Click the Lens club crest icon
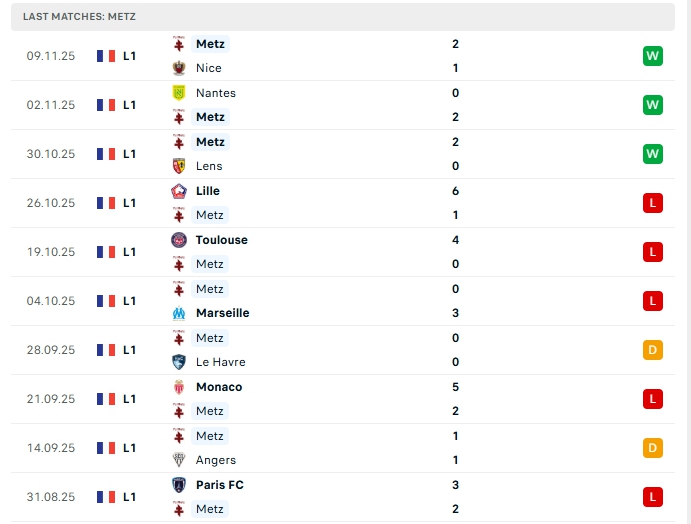This screenshot has height=524, width=691. point(179,166)
